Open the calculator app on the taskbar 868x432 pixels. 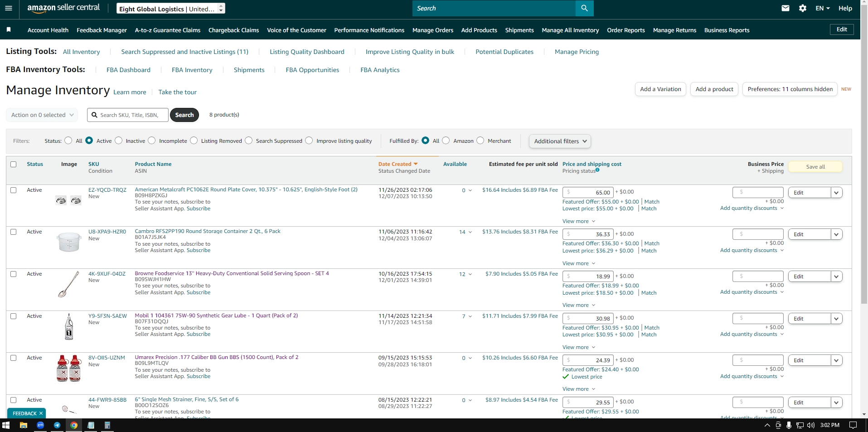[x=107, y=425]
